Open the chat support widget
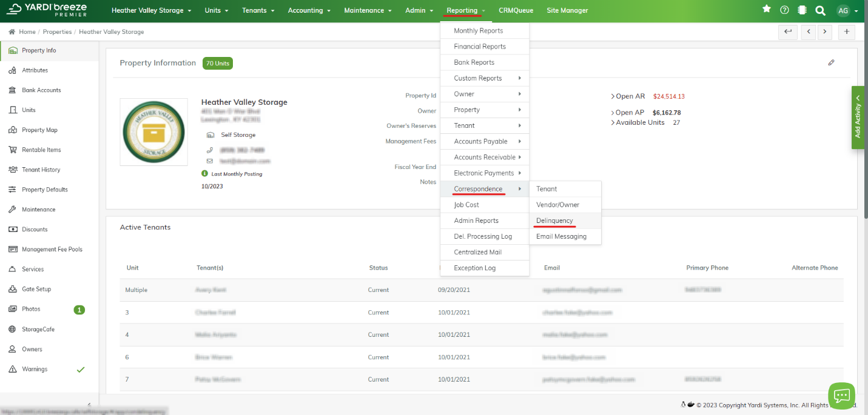 click(841, 396)
